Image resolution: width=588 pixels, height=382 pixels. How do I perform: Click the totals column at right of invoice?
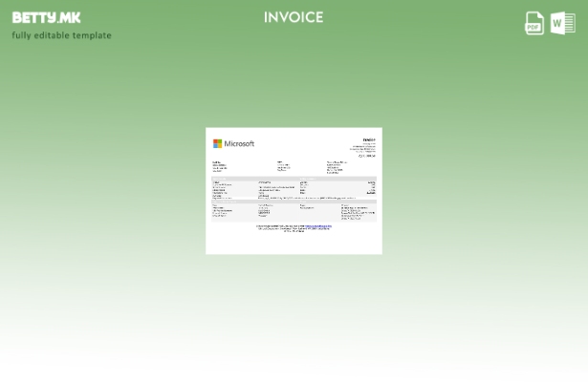click(x=371, y=187)
